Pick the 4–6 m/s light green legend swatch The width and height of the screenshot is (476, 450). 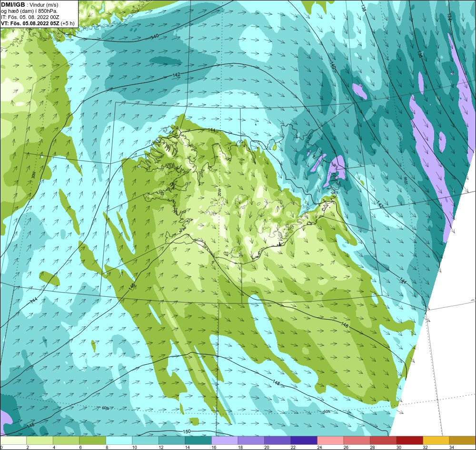pos(66,440)
